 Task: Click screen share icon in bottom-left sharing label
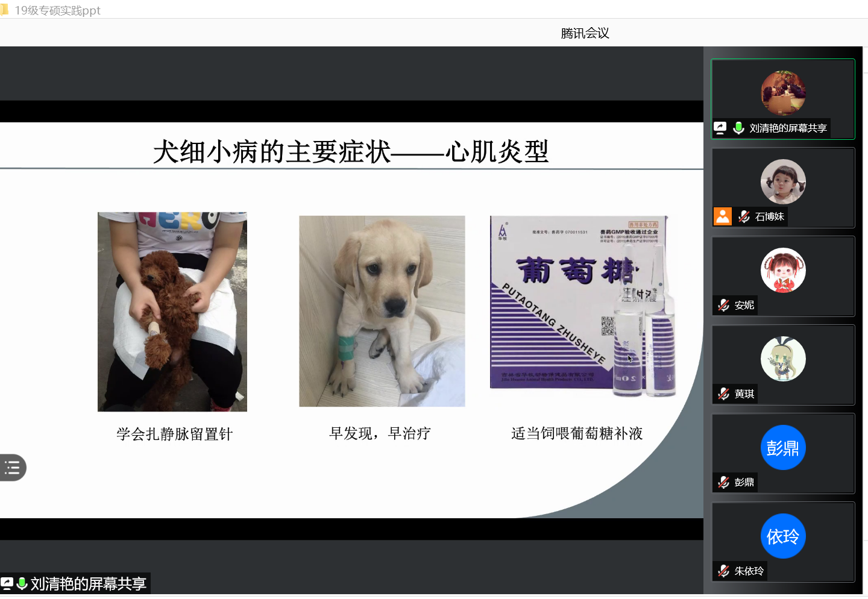(x=7, y=583)
